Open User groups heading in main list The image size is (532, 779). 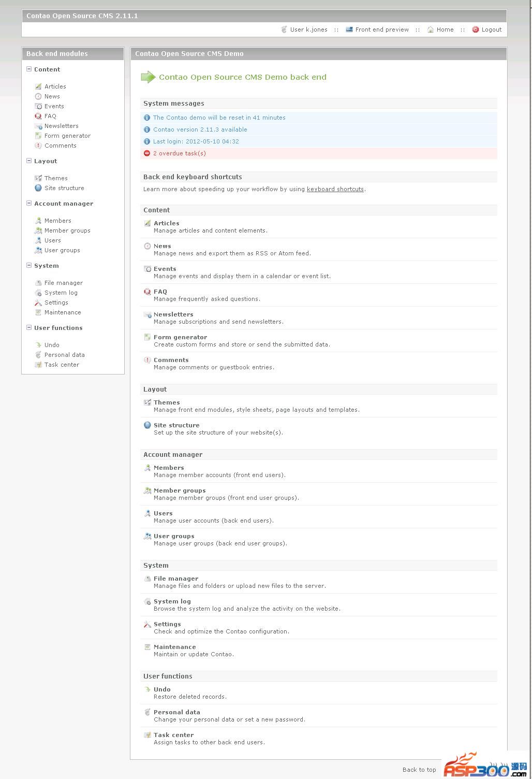(174, 536)
